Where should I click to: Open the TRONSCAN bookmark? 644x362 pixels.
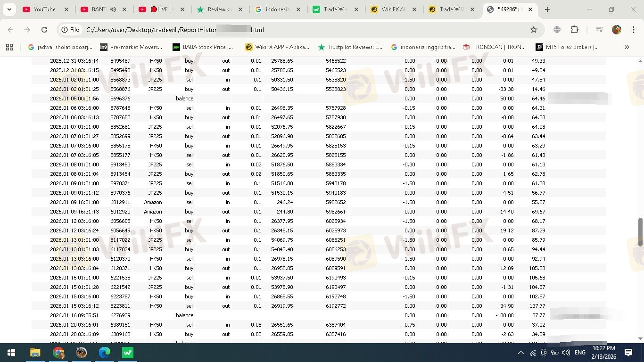pyautogui.click(x=494, y=47)
